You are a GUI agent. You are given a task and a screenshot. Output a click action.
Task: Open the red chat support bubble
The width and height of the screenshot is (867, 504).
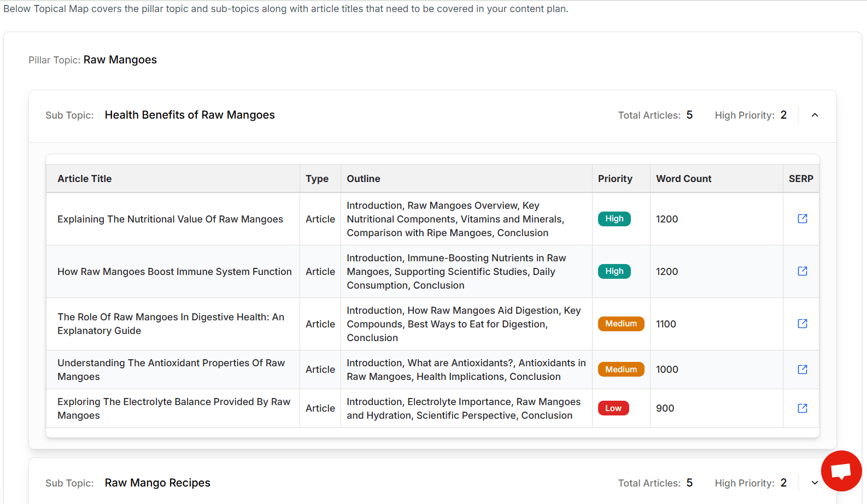841,471
